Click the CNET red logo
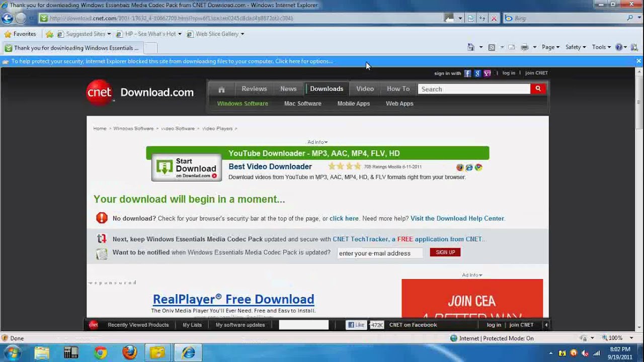The height and width of the screenshot is (362, 644). coord(100,93)
